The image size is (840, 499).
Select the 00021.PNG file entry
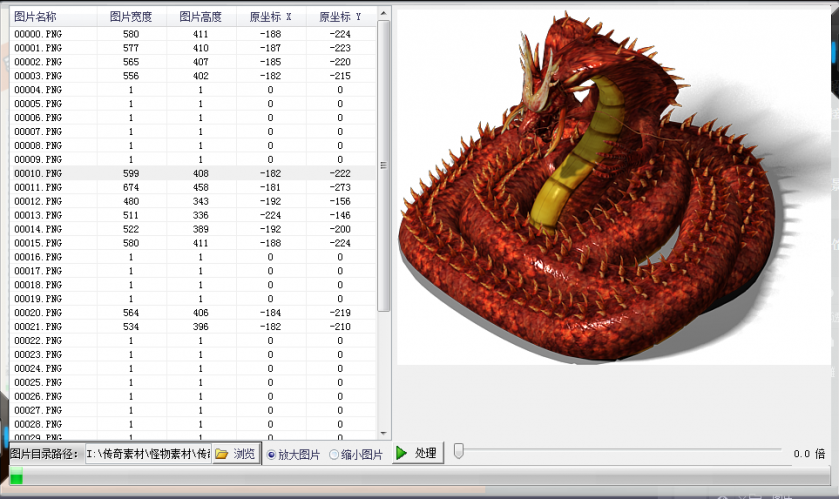tap(38, 327)
